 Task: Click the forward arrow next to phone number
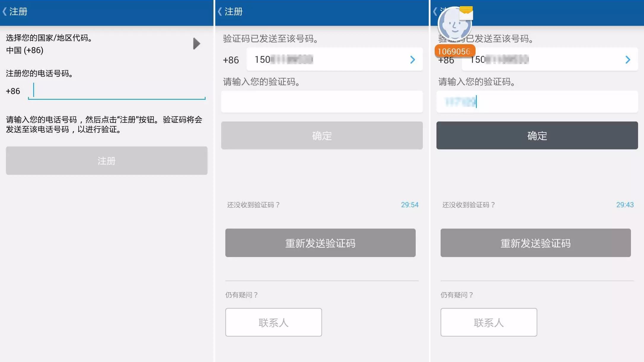(412, 60)
